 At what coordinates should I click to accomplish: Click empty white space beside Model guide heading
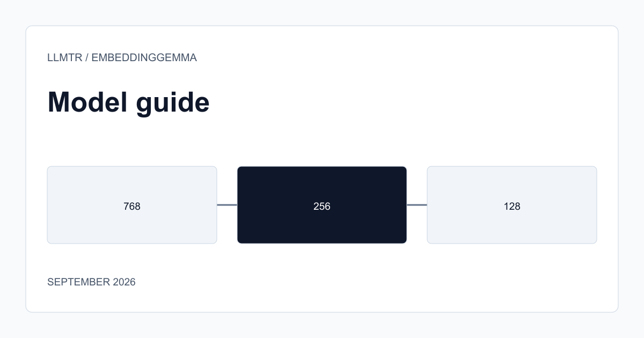pos(402,102)
